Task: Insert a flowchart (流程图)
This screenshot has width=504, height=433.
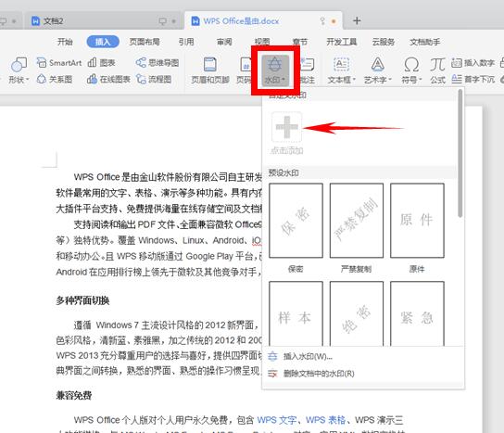Action: pyautogui.click(x=154, y=79)
